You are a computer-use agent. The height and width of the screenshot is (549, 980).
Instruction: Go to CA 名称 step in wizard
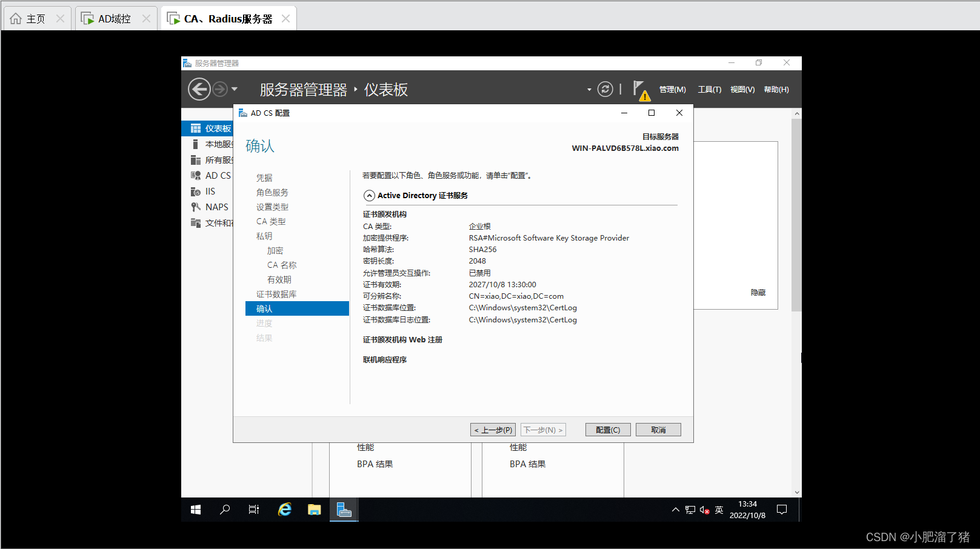282,265
